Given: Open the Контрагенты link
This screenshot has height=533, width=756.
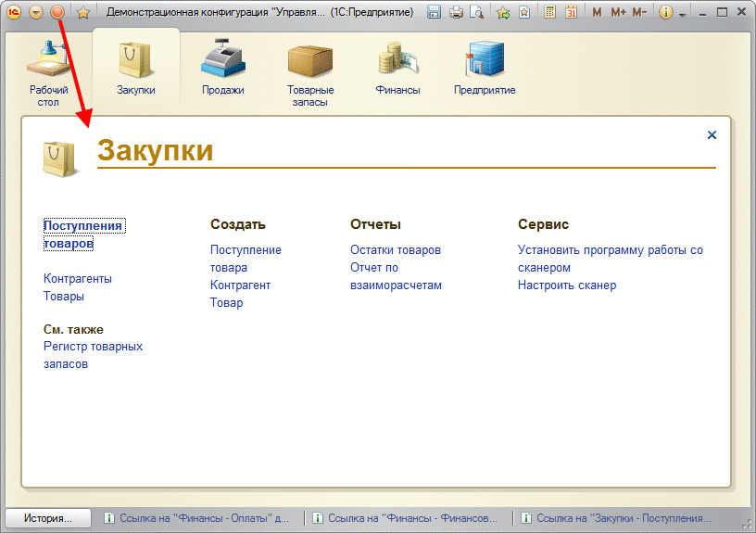Looking at the screenshot, I should (78, 278).
